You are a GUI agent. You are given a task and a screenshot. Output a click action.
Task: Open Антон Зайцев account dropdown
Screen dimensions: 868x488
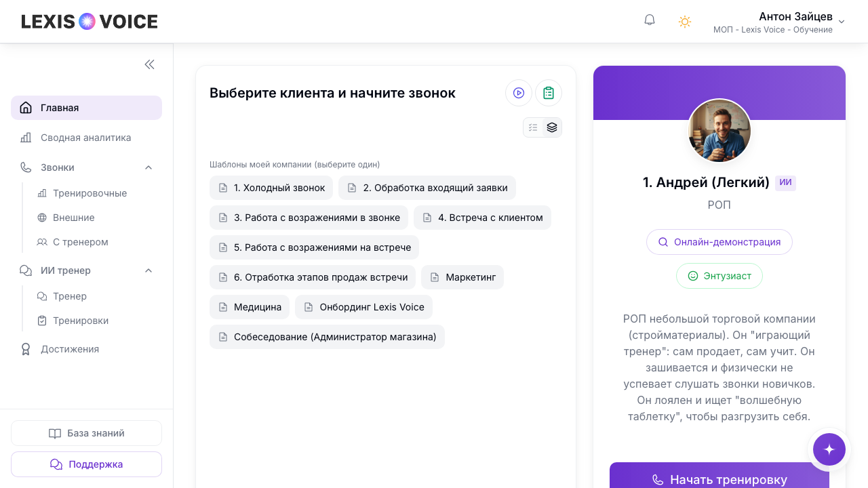(x=778, y=22)
